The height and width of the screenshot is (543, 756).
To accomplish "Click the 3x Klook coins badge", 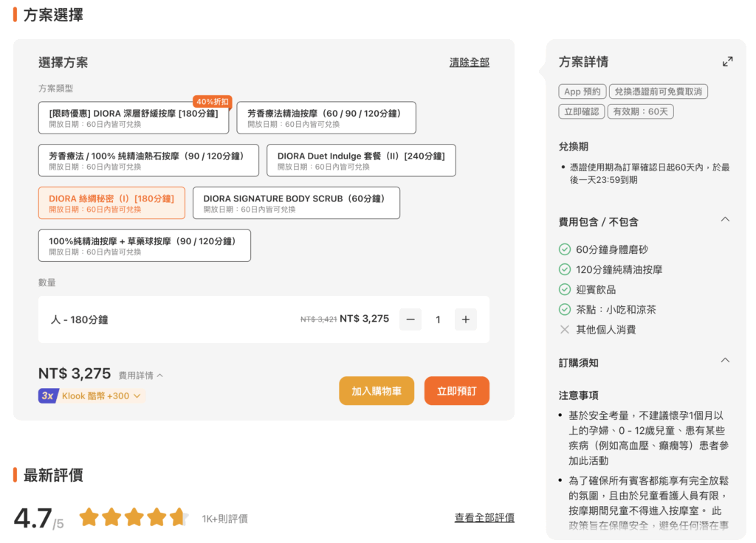I will (x=48, y=396).
